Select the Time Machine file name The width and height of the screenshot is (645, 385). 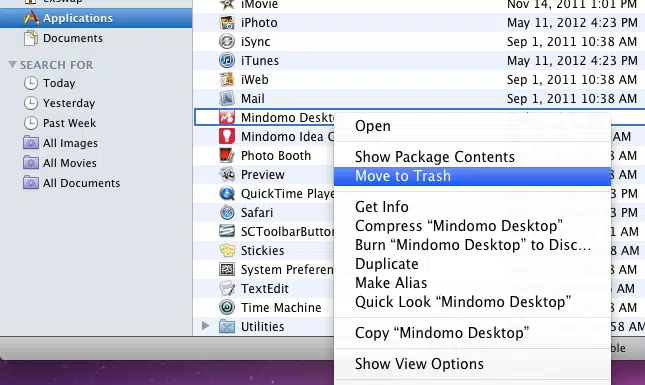281,307
